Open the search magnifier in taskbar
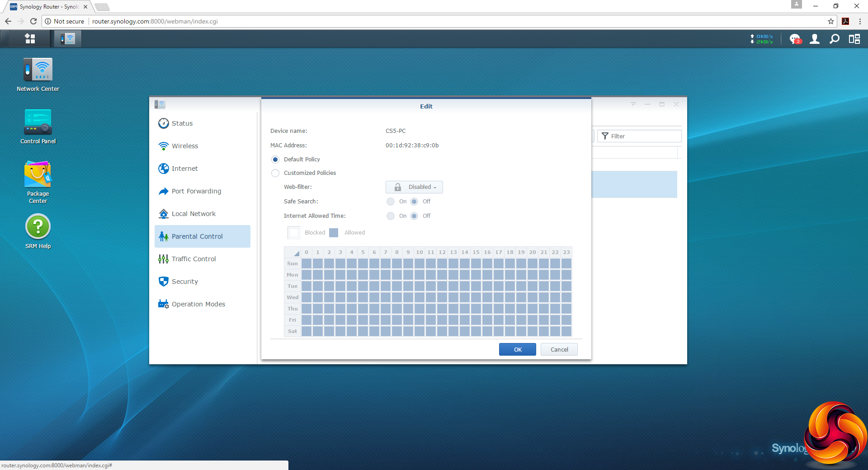 [835, 39]
